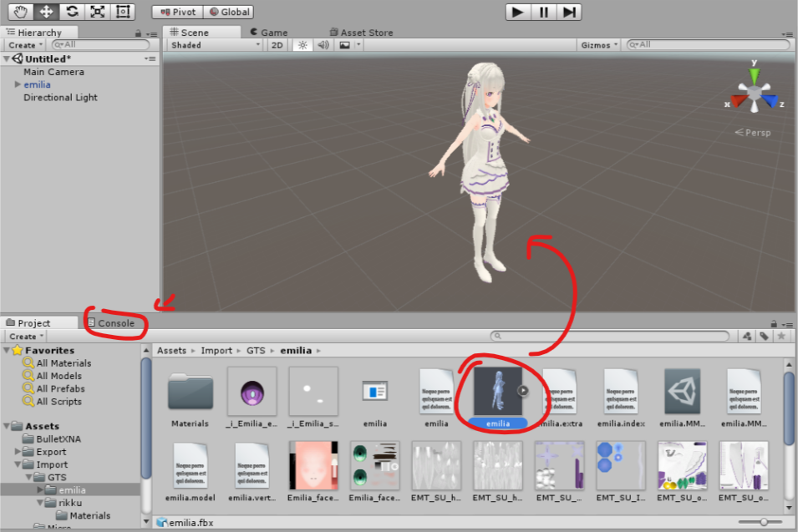The height and width of the screenshot is (532, 798).
Task: Click Assets in the breadcrumb path
Action: click(x=171, y=351)
